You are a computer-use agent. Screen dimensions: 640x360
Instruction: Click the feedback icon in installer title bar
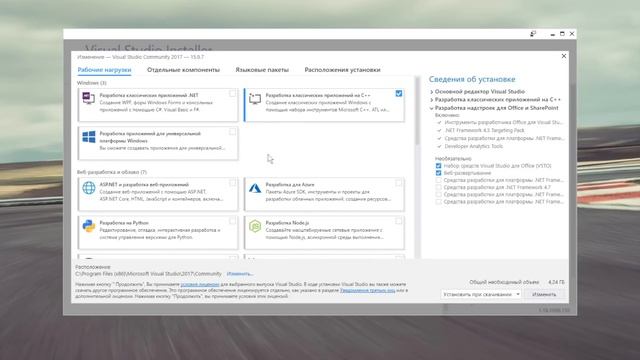tap(533, 34)
